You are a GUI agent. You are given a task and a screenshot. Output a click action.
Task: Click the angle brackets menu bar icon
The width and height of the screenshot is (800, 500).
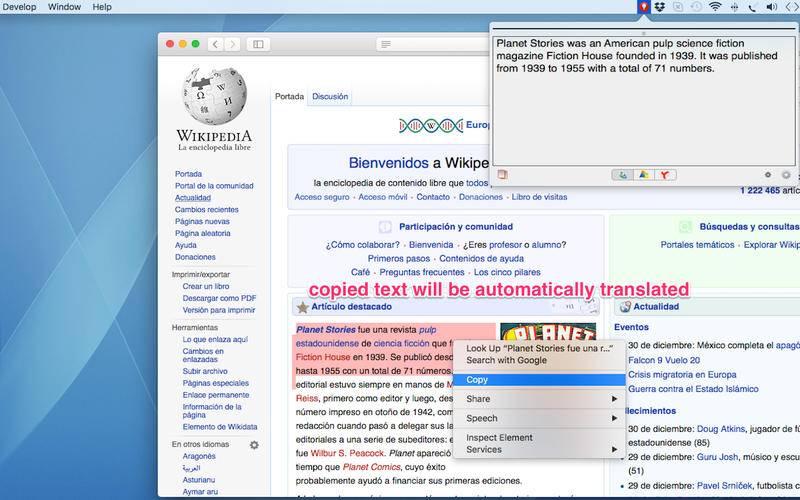pos(792,7)
